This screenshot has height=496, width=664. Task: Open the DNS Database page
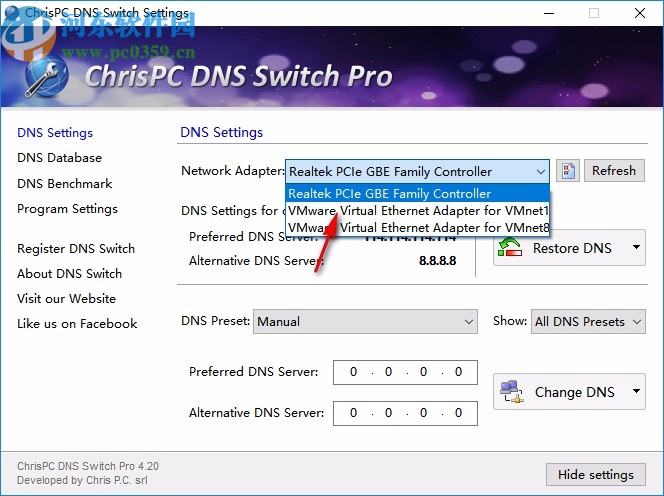click(x=59, y=158)
